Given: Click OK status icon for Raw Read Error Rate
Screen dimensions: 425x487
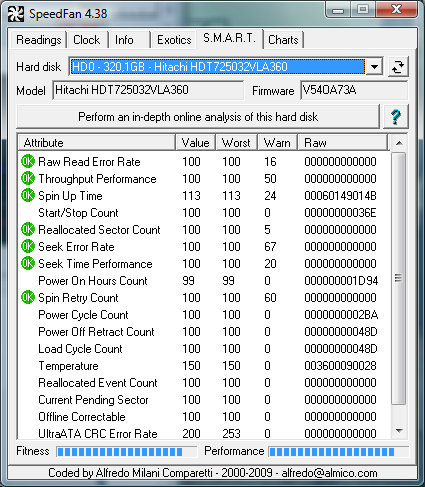Looking at the screenshot, I should tap(28, 162).
